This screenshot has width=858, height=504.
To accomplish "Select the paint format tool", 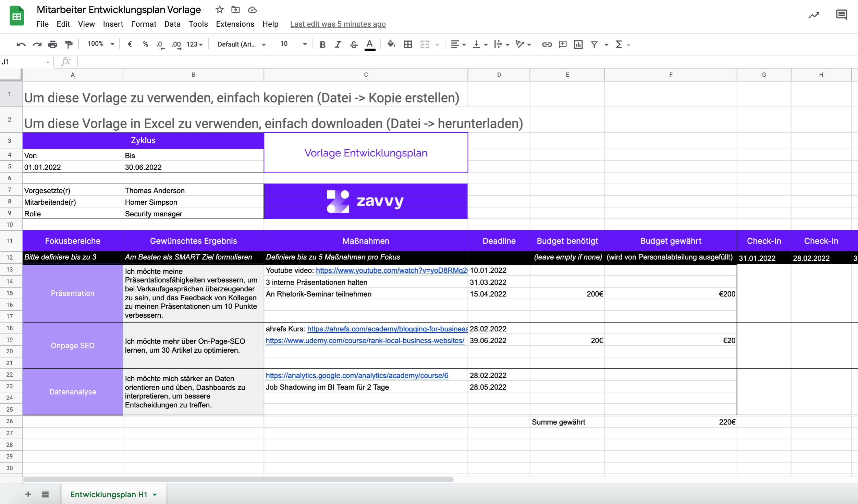I will tap(69, 44).
